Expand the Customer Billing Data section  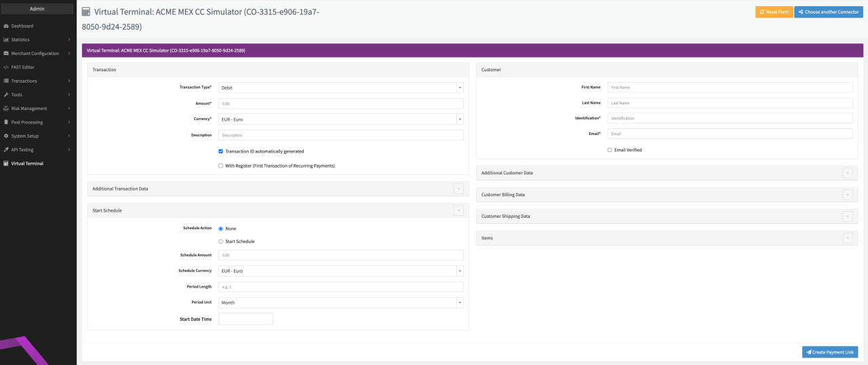click(847, 195)
